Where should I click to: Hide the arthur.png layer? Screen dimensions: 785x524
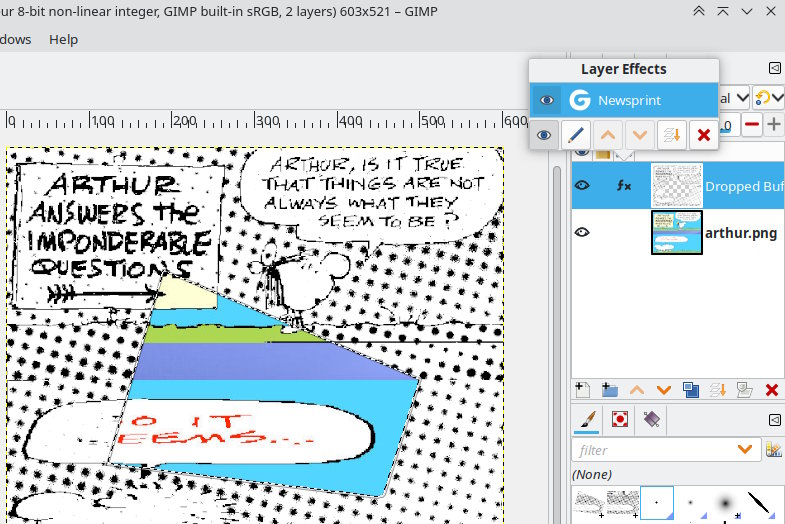point(582,232)
